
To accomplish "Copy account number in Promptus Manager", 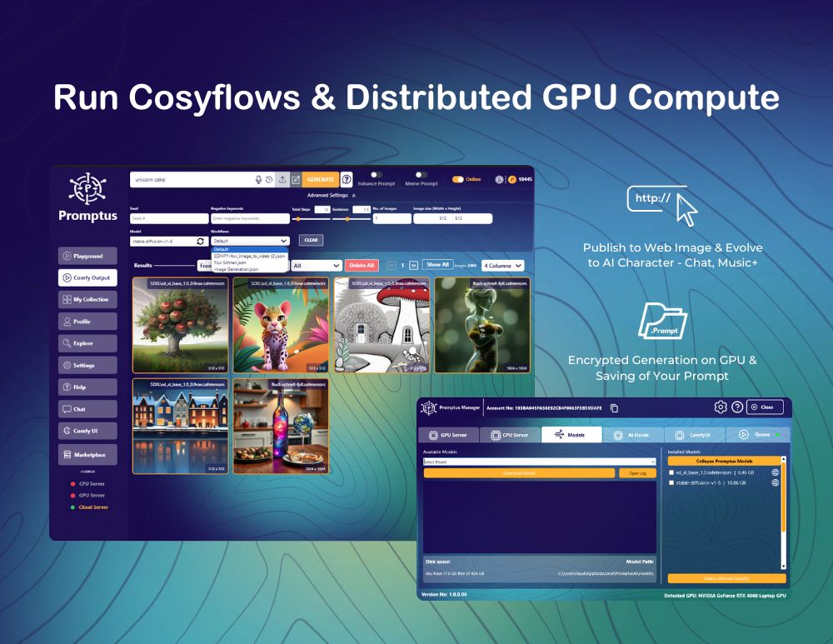I will (614, 408).
